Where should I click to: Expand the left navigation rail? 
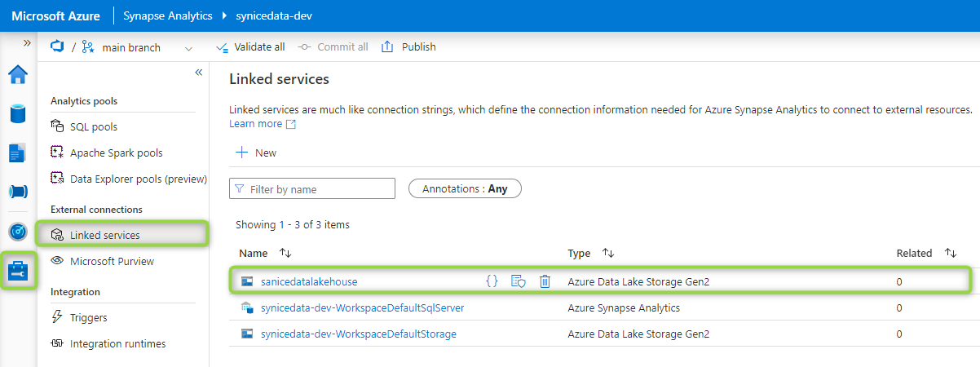pos(27,42)
